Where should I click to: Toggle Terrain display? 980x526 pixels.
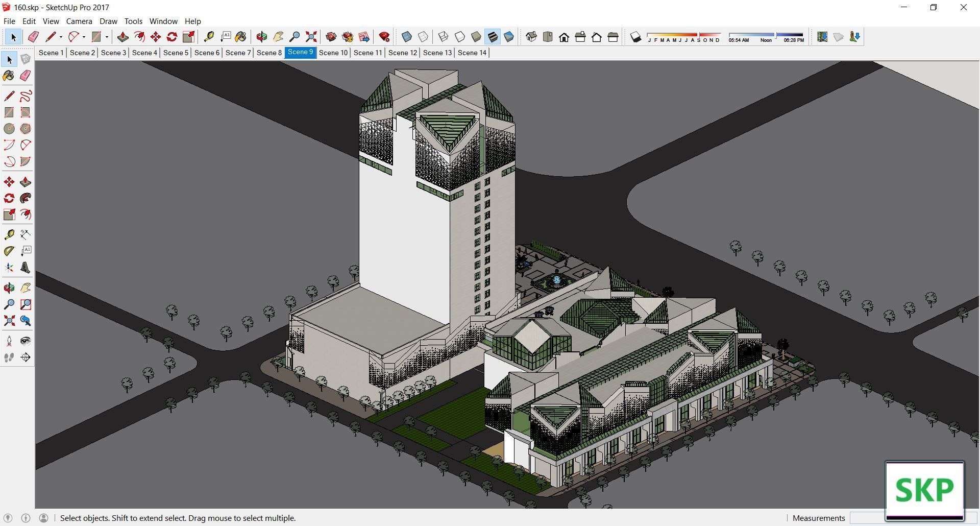(839, 37)
